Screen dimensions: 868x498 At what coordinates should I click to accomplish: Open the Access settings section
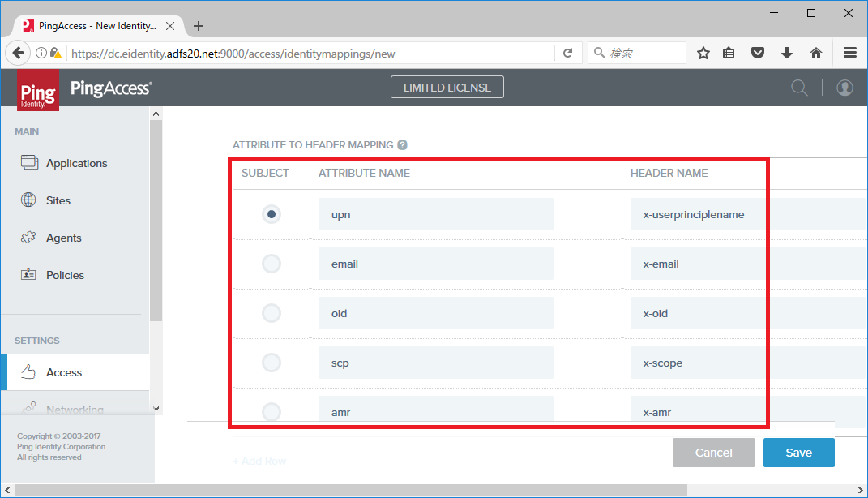click(x=65, y=372)
